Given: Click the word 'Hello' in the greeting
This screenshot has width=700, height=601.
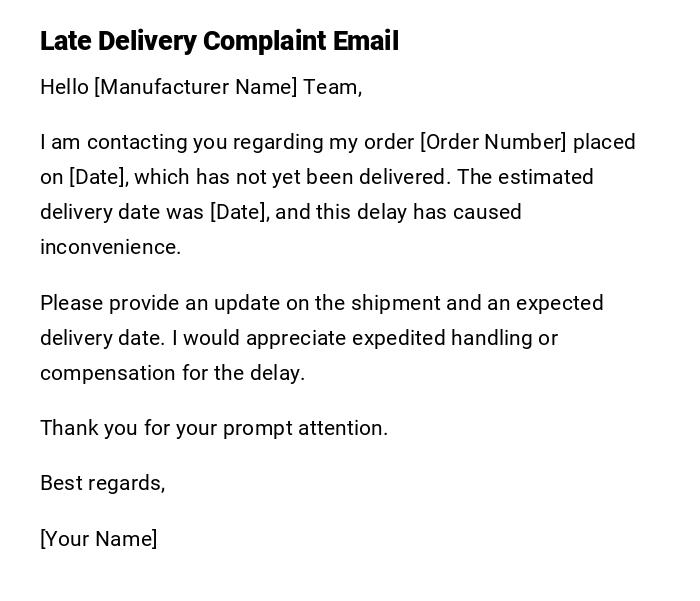Looking at the screenshot, I should pyautogui.click(x=64, y=87).
